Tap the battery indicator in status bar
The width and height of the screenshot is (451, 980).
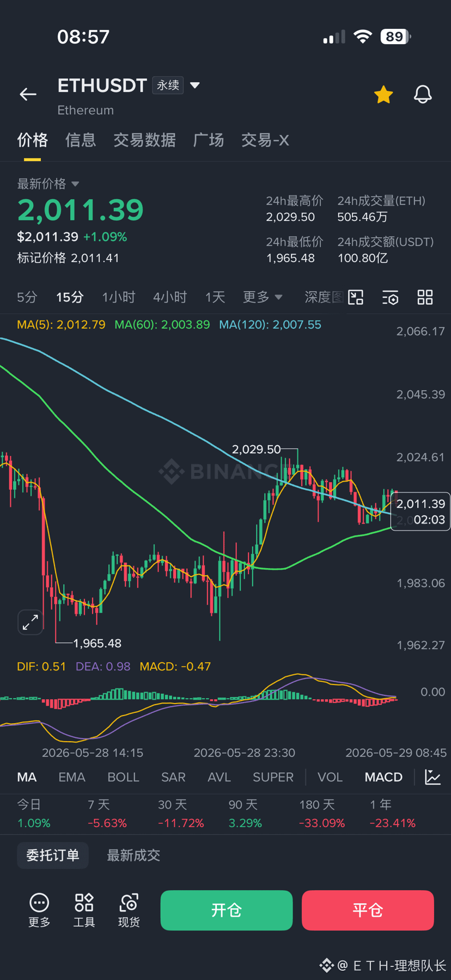396,36
